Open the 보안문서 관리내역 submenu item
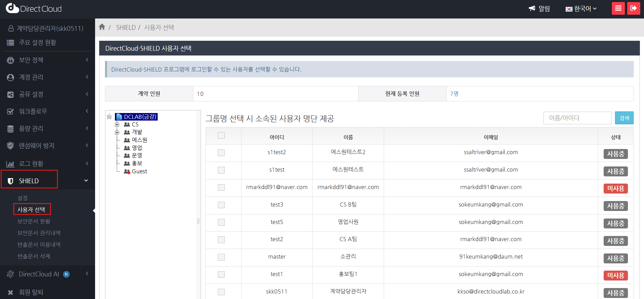The image size is (644, 299). point(39,233)
